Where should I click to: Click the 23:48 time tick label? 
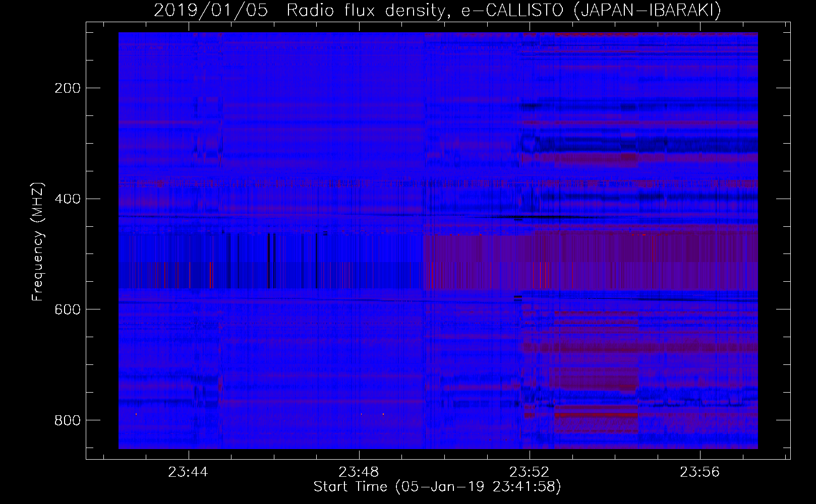[x=359, y=472]
